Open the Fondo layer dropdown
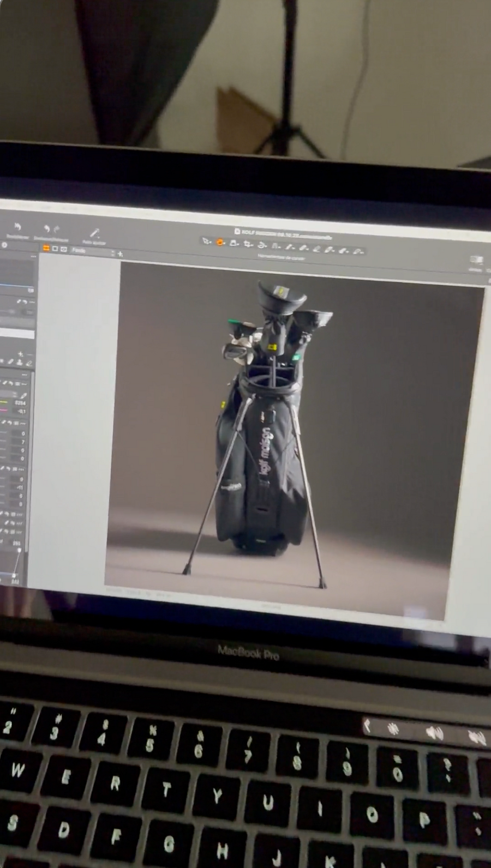The width and height of the screenshot is (491, 868). tap(93, 251)
